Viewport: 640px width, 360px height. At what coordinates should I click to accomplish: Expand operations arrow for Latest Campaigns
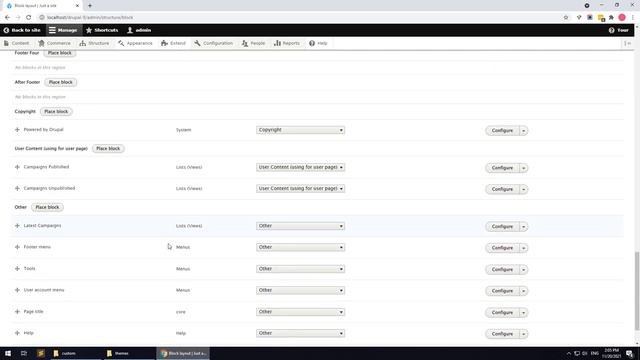click(x=524, y=227)
